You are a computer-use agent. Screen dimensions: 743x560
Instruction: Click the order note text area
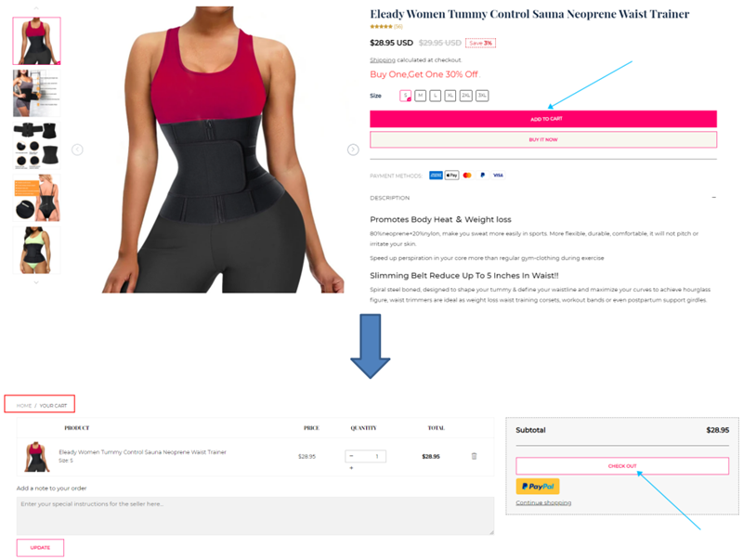coord(254,515)
